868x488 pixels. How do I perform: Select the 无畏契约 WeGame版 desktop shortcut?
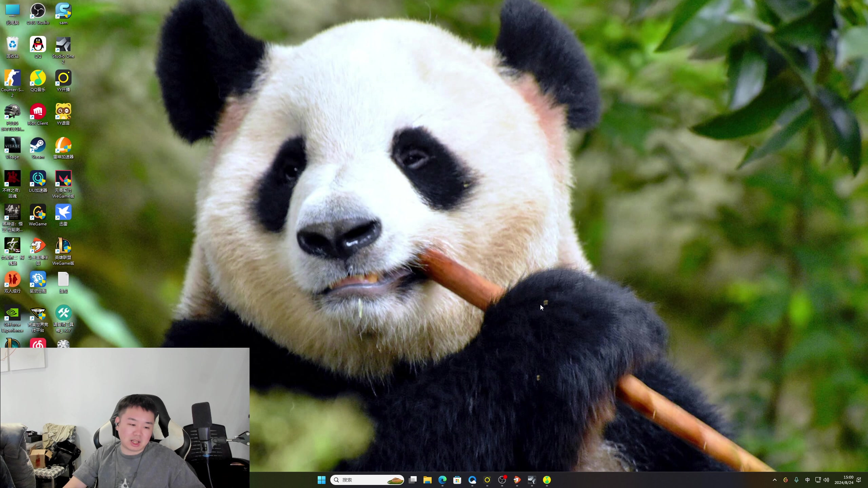tap(63, 184)
